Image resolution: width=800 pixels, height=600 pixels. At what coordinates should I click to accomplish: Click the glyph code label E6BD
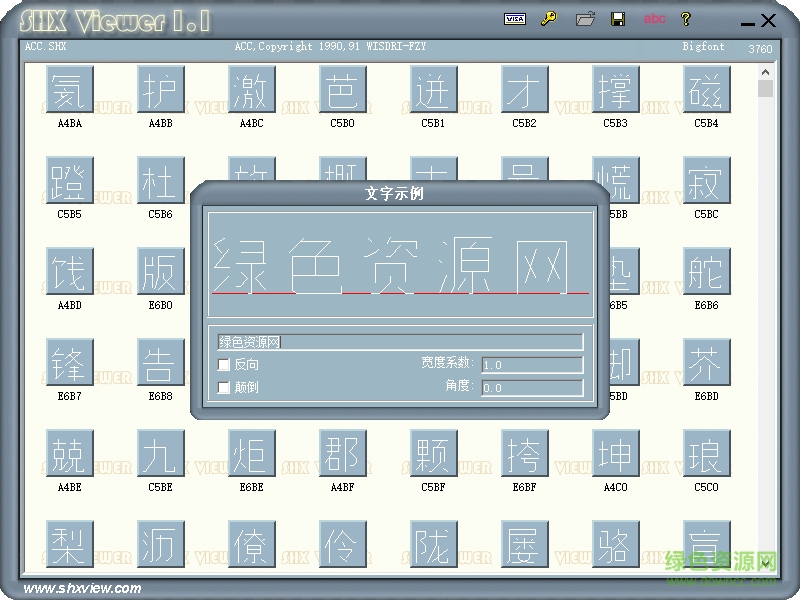click(707, 396)
